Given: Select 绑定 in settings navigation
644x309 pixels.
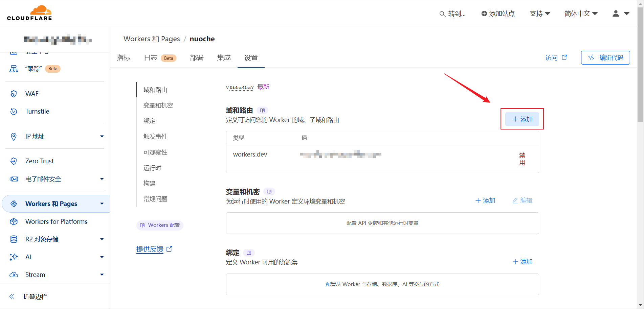Looking at the screenshot, I should 149,121.
